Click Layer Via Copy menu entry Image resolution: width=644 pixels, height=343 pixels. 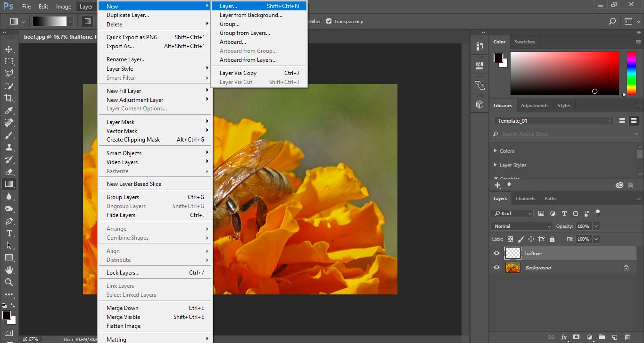coord(259,73)
